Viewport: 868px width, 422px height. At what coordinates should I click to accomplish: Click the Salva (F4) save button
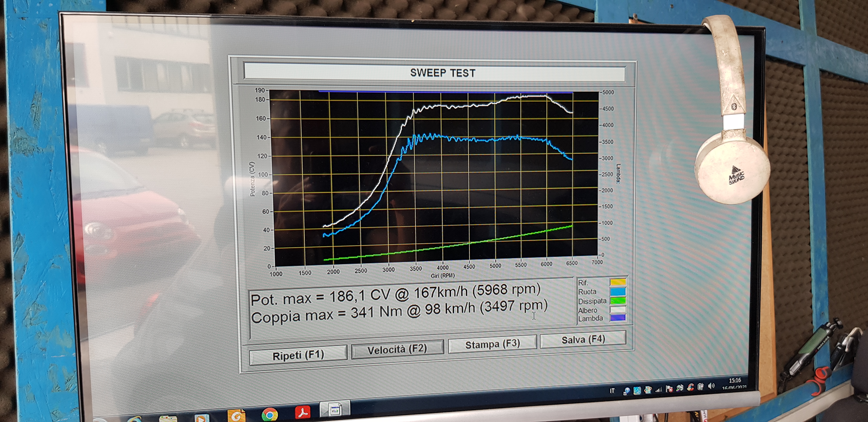[x=583, y=339]
